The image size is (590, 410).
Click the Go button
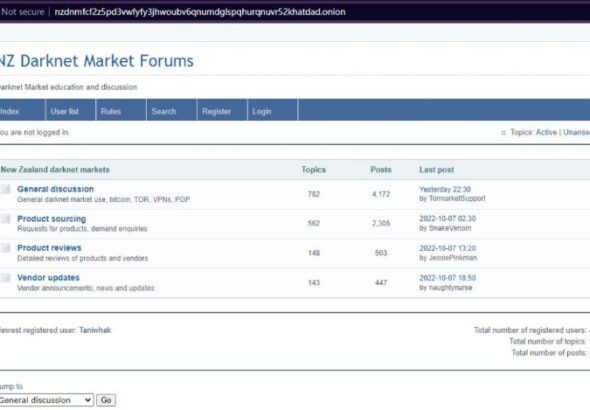106,400
